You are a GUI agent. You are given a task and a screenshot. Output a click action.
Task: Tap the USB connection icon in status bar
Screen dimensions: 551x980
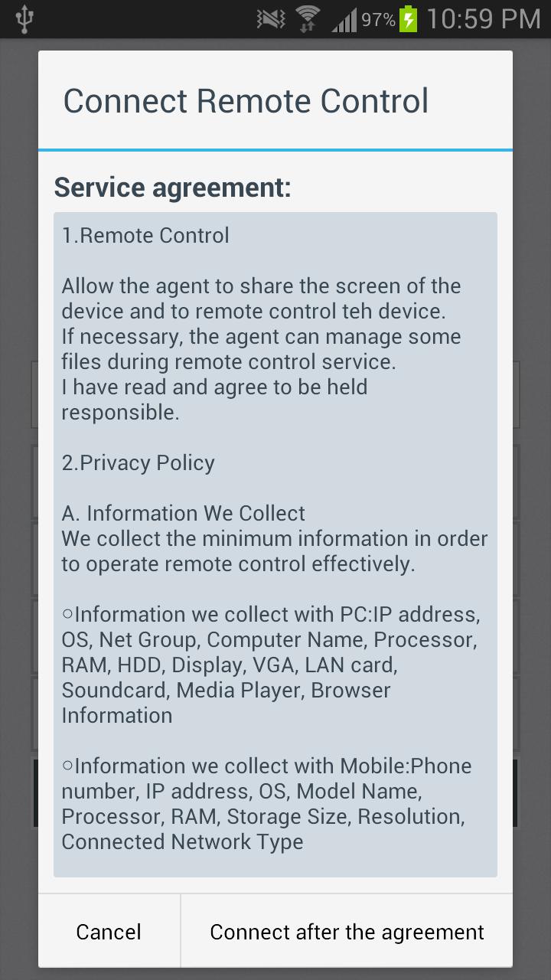[x=24, y=19]
